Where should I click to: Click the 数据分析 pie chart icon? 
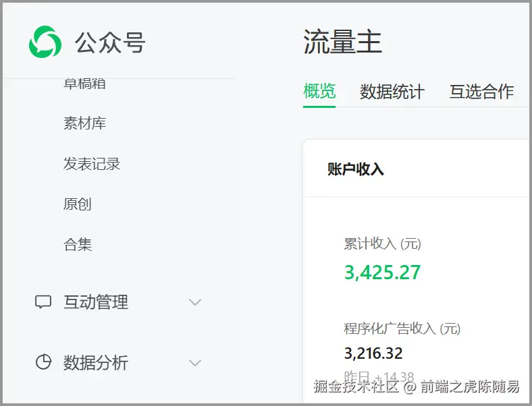43,363
